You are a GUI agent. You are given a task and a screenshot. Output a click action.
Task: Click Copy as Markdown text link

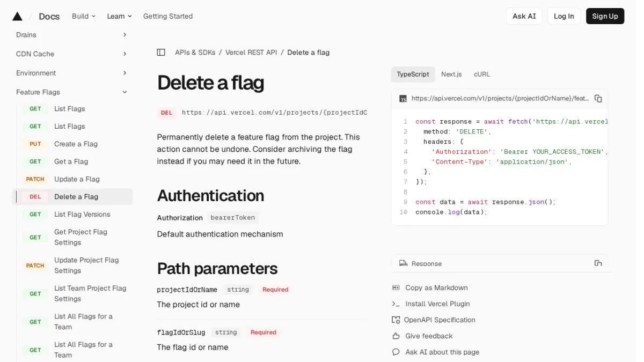click(436, 288)
